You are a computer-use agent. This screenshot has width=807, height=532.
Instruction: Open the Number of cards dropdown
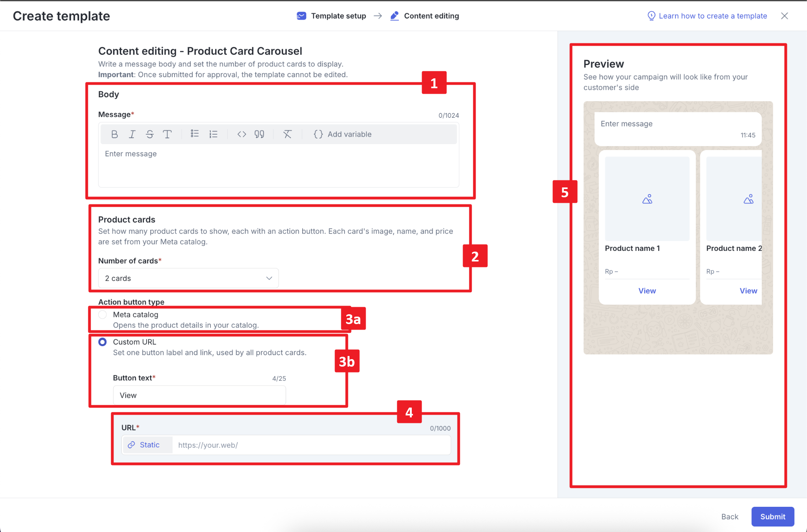pos(188,278)
